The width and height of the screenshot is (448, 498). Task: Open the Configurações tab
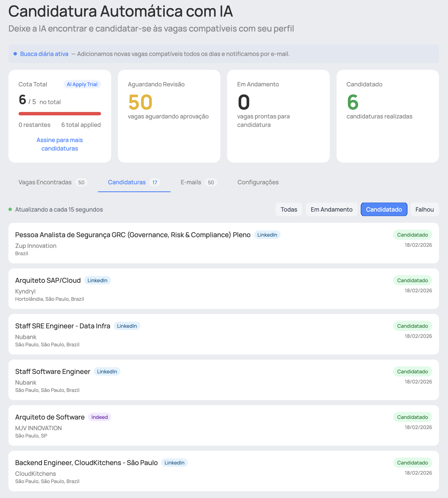pyautogui.click(x=258, y=182)
